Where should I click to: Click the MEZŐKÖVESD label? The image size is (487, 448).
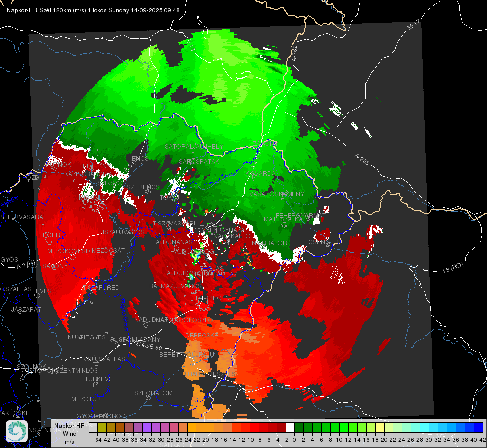point(68,251)
